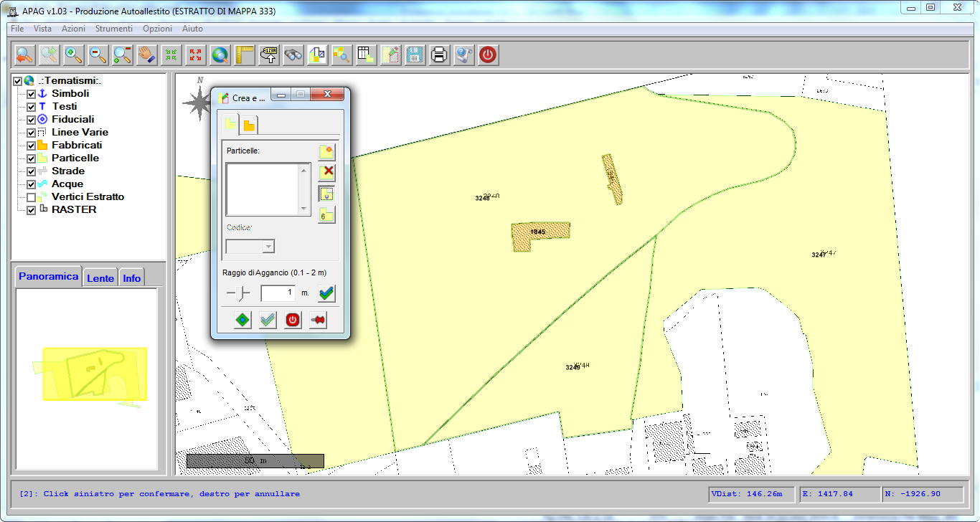Open the table with parcel icon
This screenshot has height=522, width=980.
pyautogui.click(x=367, y=54)
